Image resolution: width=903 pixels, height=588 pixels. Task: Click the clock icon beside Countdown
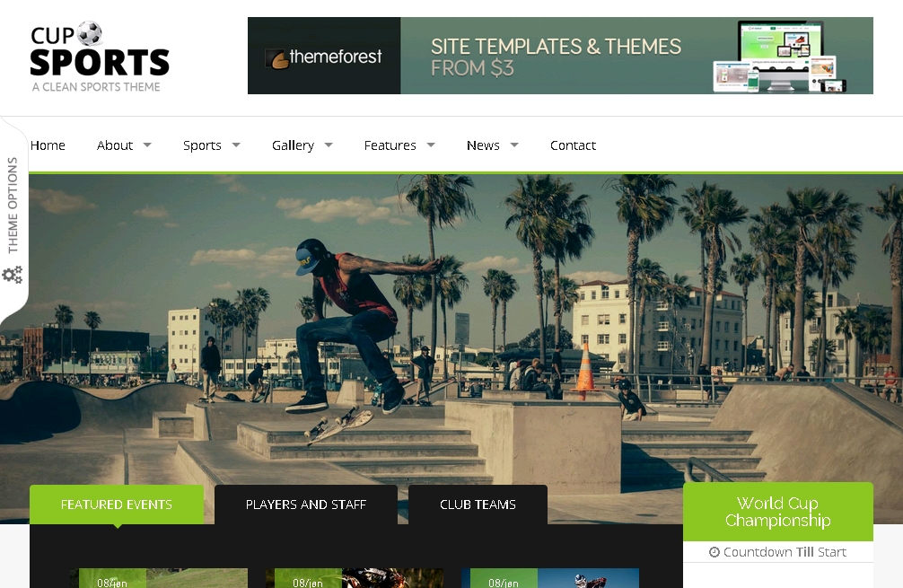click(x=715, y=552)
